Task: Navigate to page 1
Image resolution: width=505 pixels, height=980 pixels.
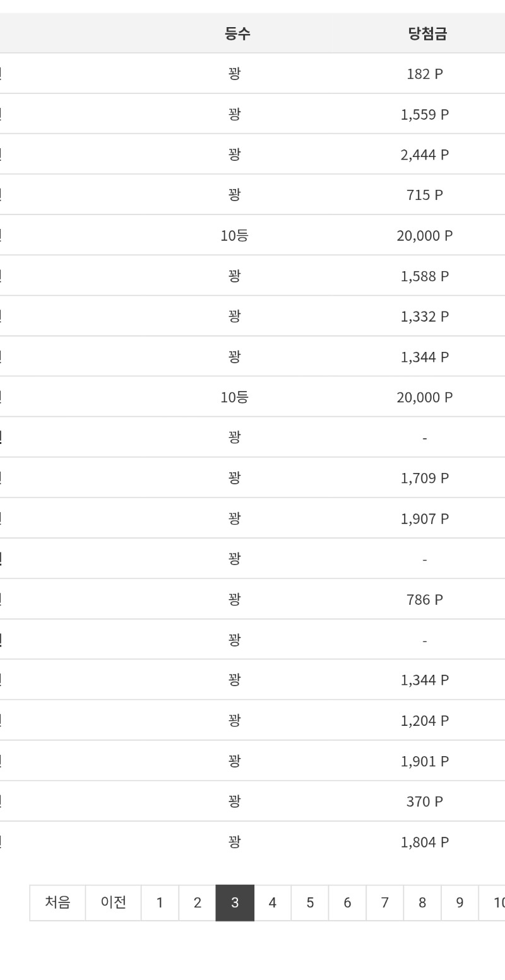Action: click(160, 902)
